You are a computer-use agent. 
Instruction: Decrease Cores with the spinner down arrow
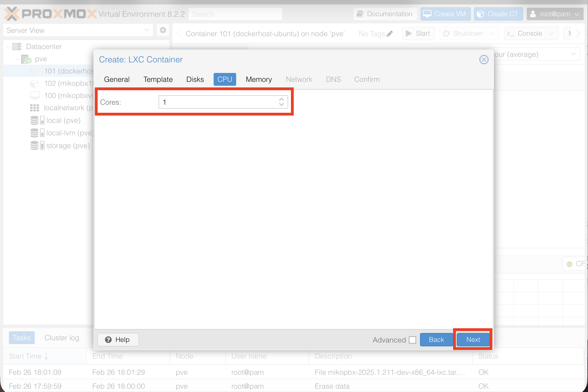(x=281, y=105)
